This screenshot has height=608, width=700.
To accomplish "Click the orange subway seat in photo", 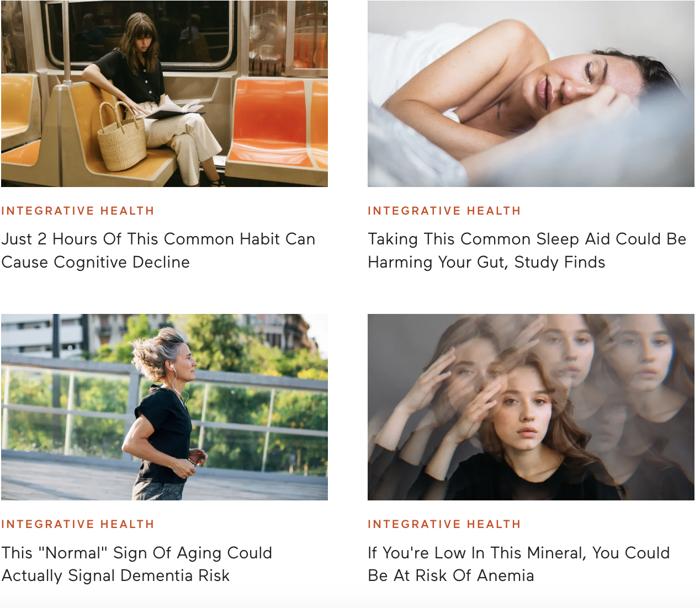I will pyautogui.click(x=271, y=122).
